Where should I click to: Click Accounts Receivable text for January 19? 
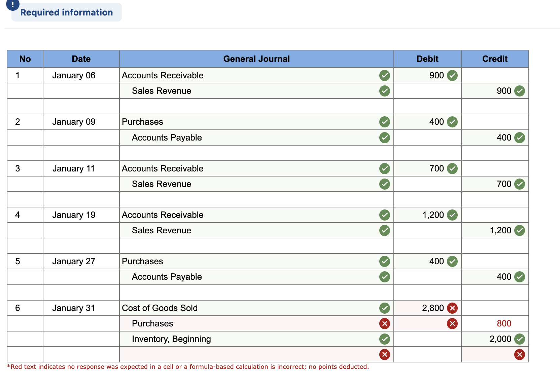(x=163, y=215)
